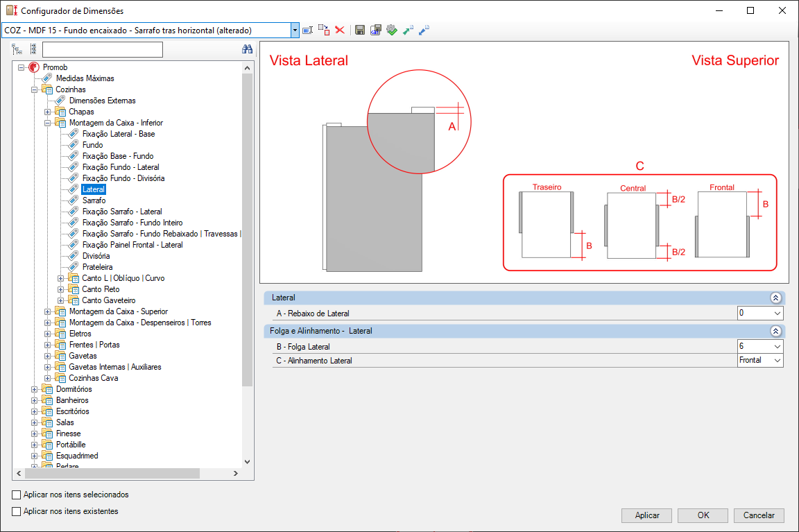Open the 'B - Folga Lateral' value dropdown
The height and width of the screenshot is (532, 799).
tap(777, 347)
